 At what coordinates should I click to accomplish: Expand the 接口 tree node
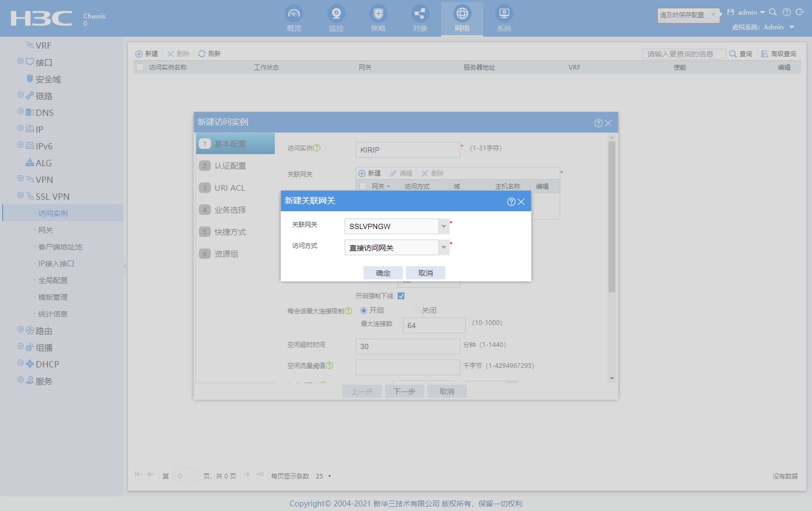click(x=20, y=61)
